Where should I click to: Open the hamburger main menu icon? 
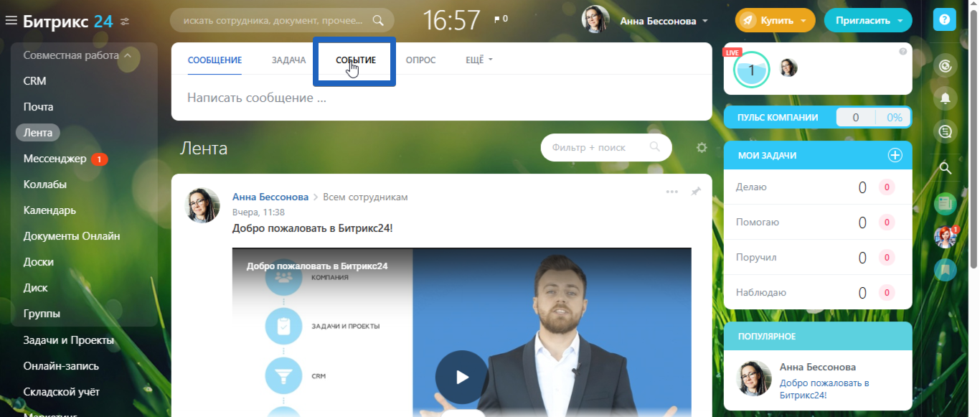[11, 21]
